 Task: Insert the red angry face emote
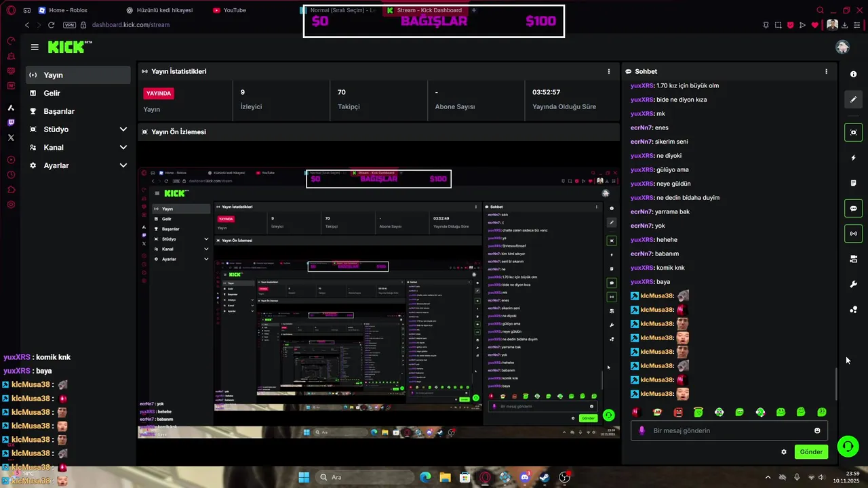click(678, 412)
